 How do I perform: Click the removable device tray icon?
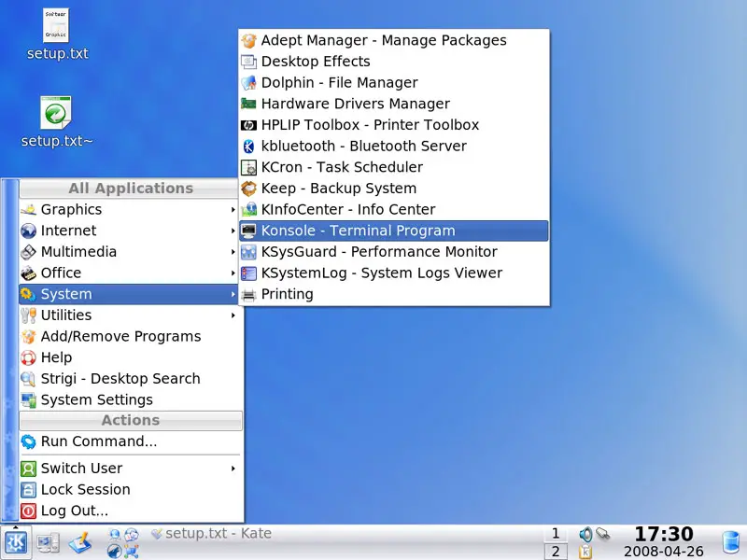(x=602, y=534)
